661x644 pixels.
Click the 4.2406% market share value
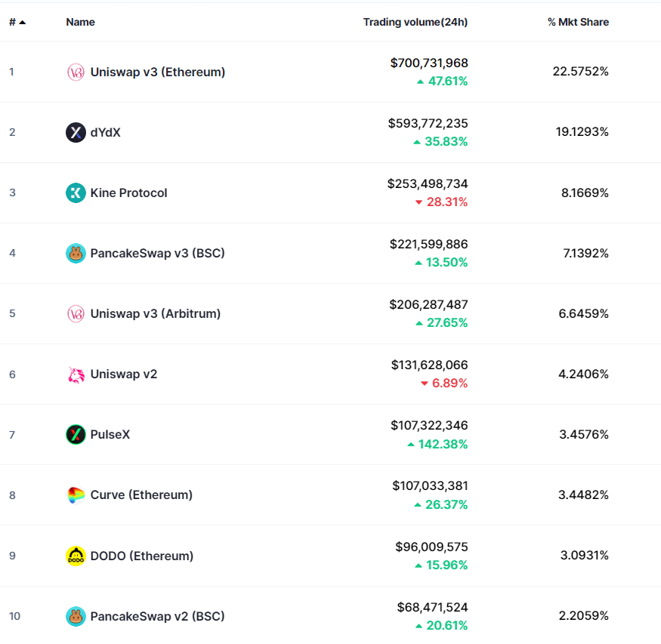click(584, 374)
